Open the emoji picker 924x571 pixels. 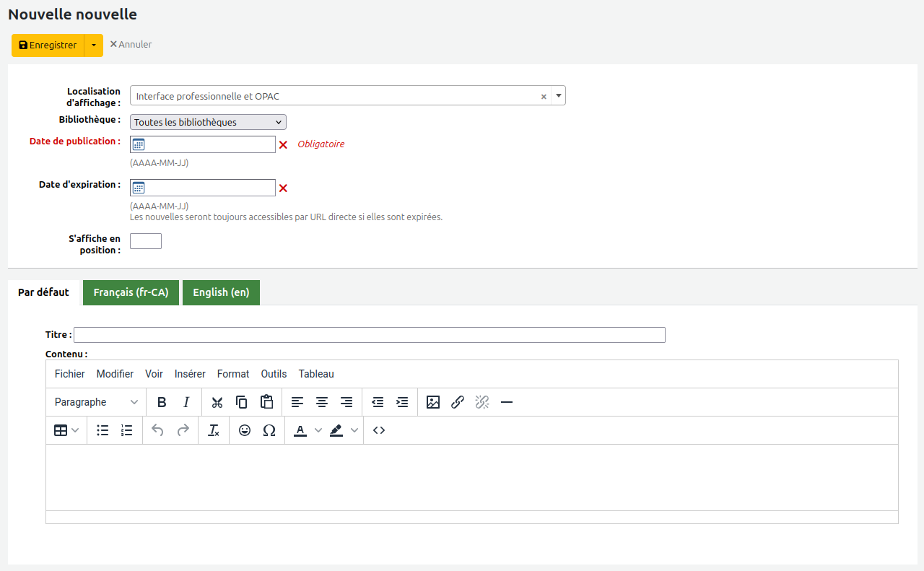tap(245, 430)
